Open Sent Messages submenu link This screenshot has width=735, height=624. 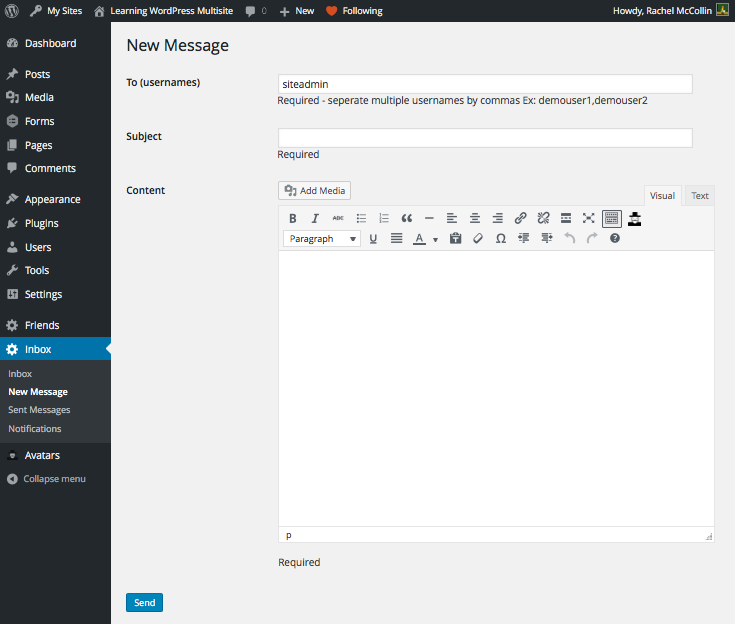[x=39, y=410]
